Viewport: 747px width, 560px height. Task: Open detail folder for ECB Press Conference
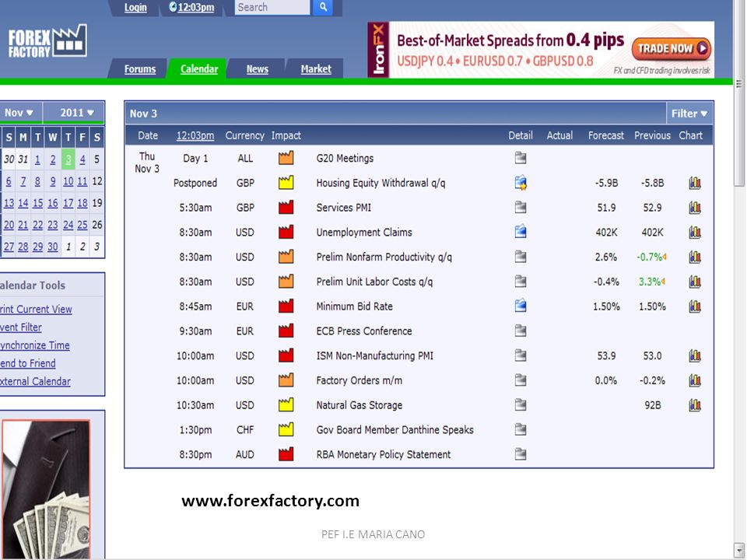pyautogui.click(x=521, y=331)
